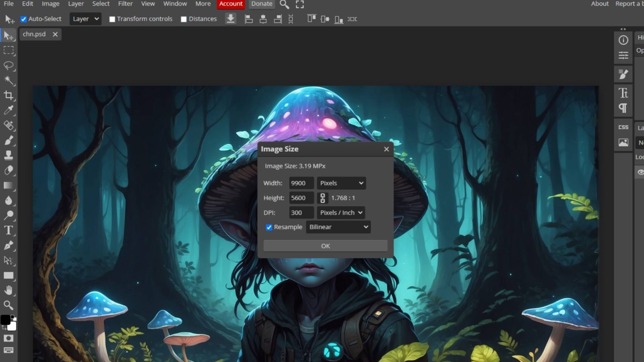
Task: Select the Dodge tool
Action: [8, 215]
